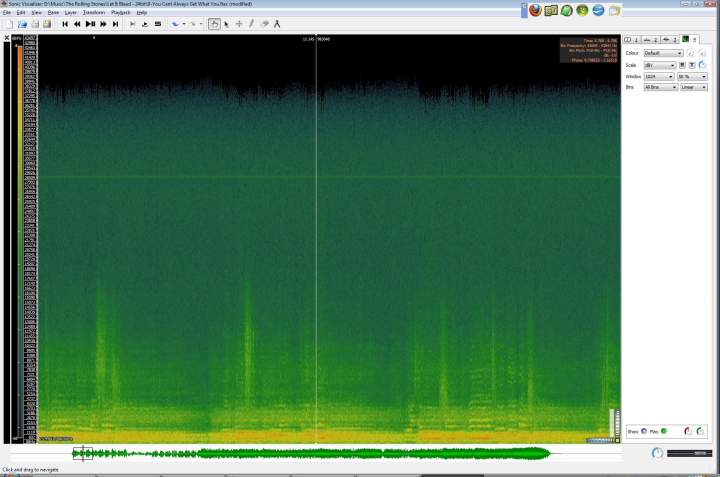Open the View menu

(x=36, y=12)
